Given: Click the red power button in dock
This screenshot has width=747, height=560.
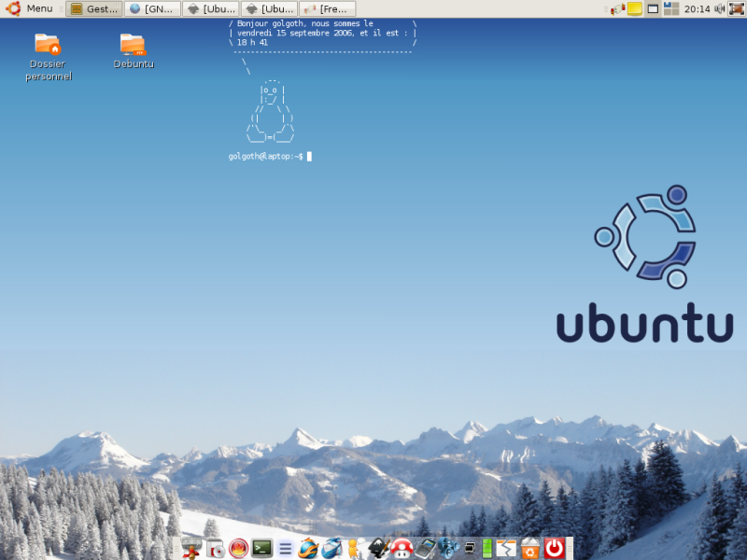Looking at the screenshot, I should click(x=554, y=549).
